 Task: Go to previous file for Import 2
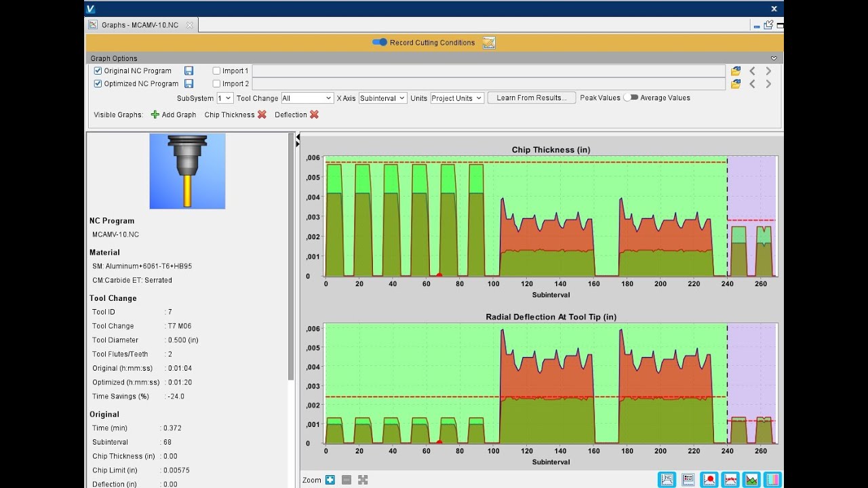pyautogui.click(x=752, y=84)
